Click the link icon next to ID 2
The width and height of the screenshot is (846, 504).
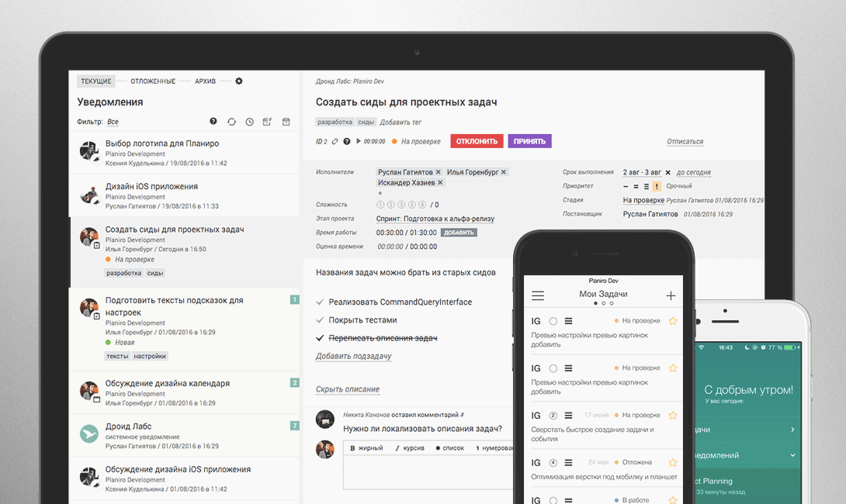coord(335,141)
